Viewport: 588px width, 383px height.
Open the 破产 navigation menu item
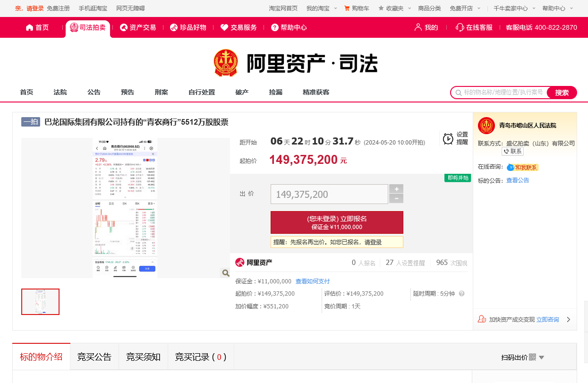(x=242, y=93)
